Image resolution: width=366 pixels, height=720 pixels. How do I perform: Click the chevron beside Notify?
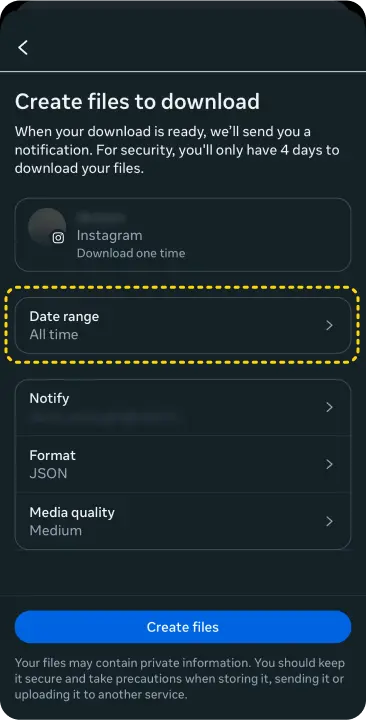point(329,407)
